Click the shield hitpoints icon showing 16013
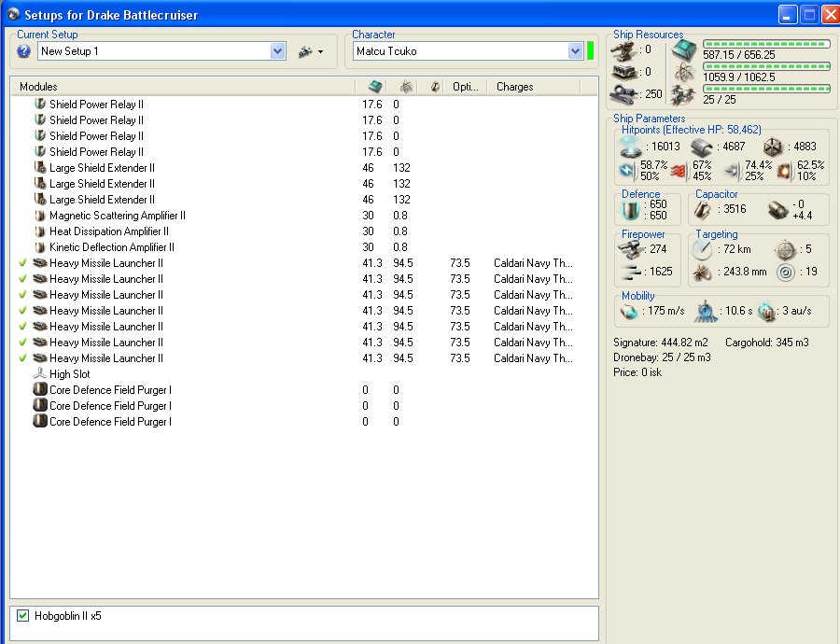The width and height of the screenshot is (840, 644). (629, 147)
